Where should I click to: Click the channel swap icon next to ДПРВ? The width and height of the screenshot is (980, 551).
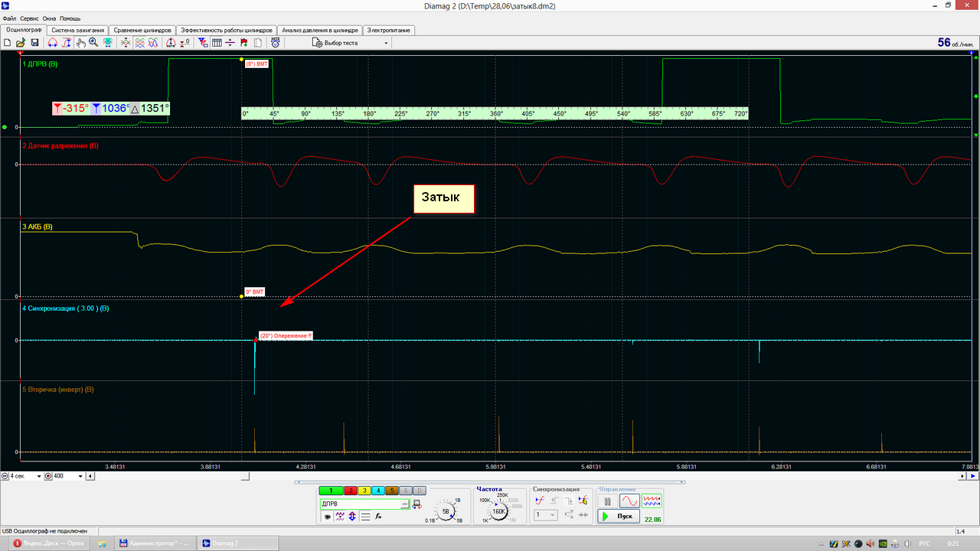point(417,504)
